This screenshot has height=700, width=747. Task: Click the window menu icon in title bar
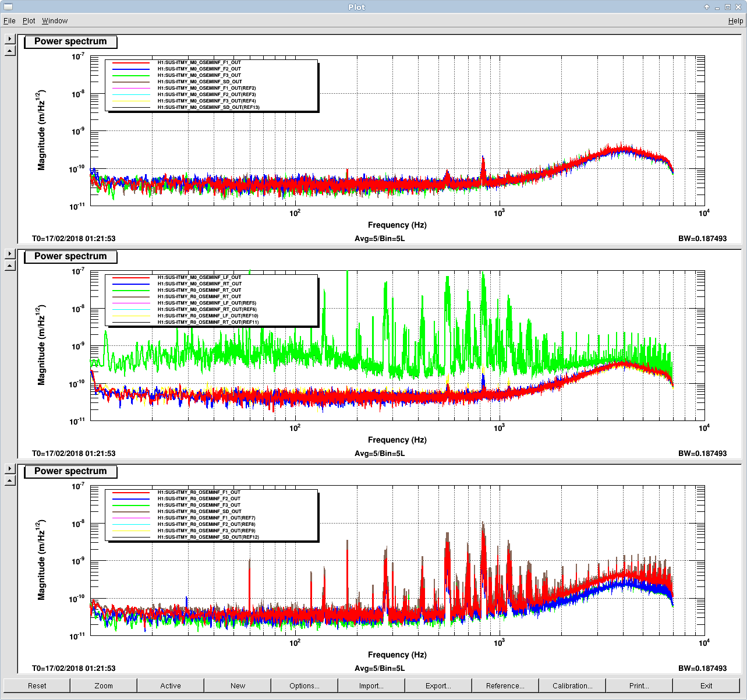coord(8,7)
